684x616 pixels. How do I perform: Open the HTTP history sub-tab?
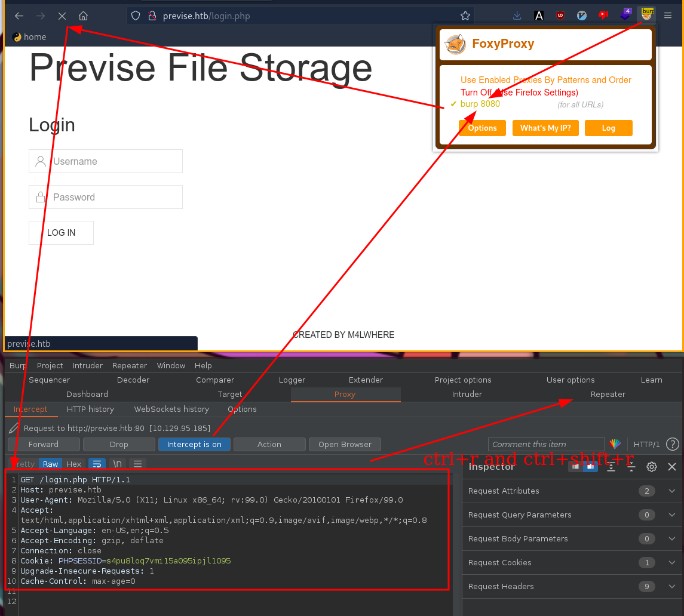90,409
